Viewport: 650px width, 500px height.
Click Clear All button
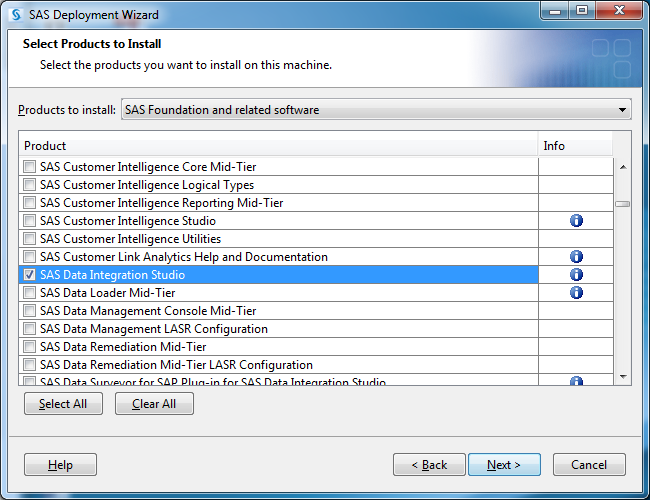pos(154,403)
